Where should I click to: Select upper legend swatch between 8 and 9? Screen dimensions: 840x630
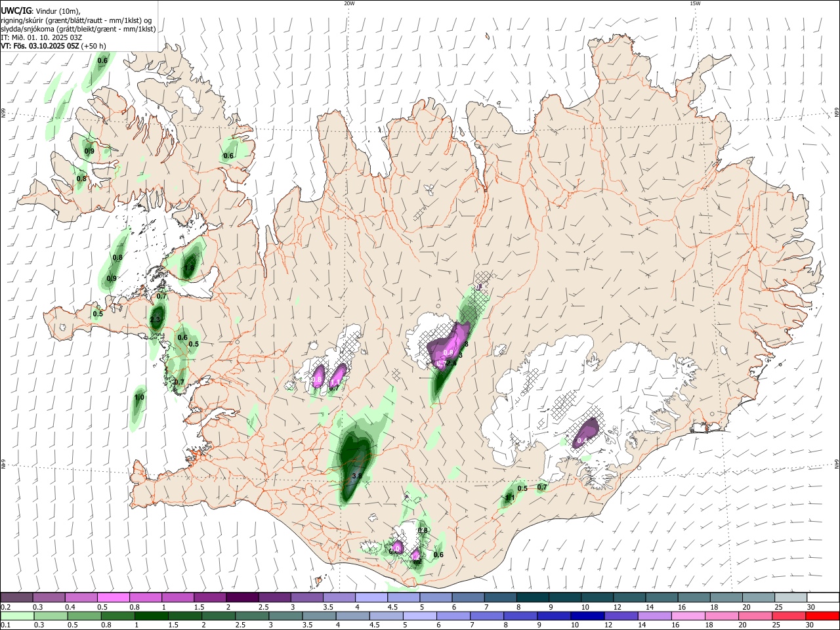pos(532,597)
